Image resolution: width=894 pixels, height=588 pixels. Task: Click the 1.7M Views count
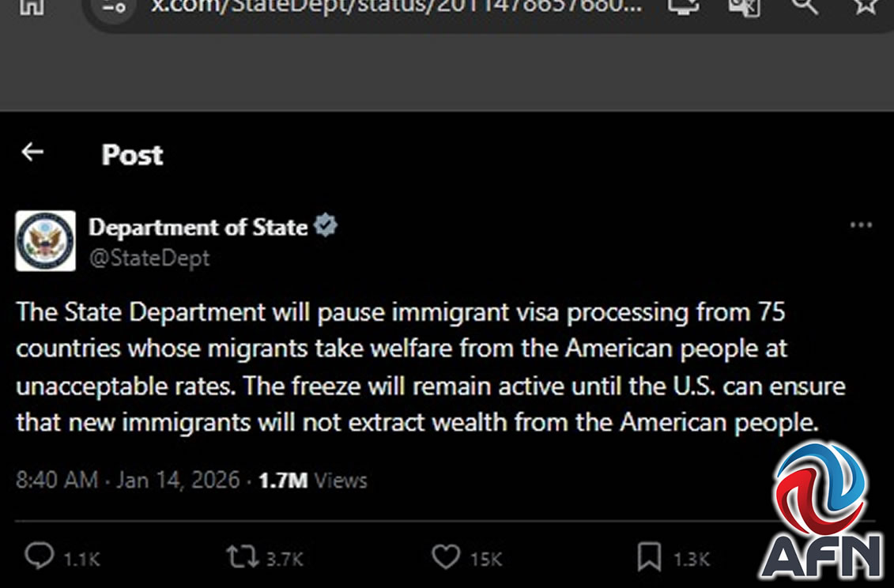point(313,480)
